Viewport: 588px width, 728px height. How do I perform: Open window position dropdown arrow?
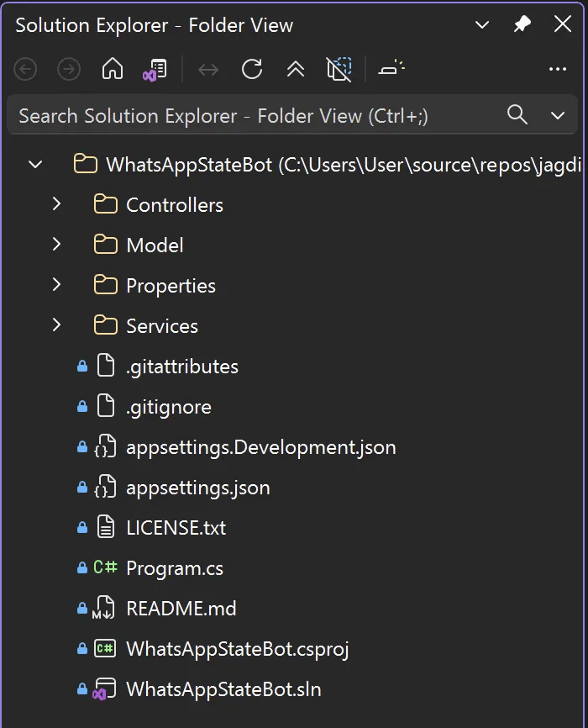tap(482, 24)
